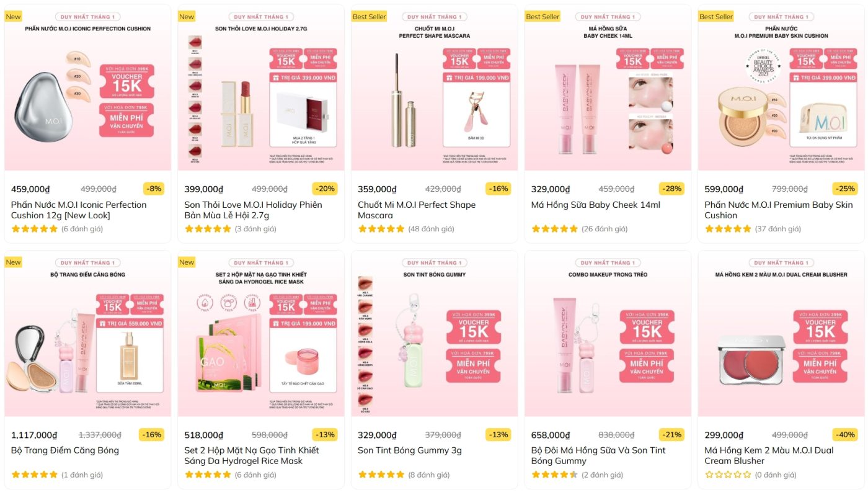Select the Bộ Trang Điểm Căng Bóng title

coord(65,450)
